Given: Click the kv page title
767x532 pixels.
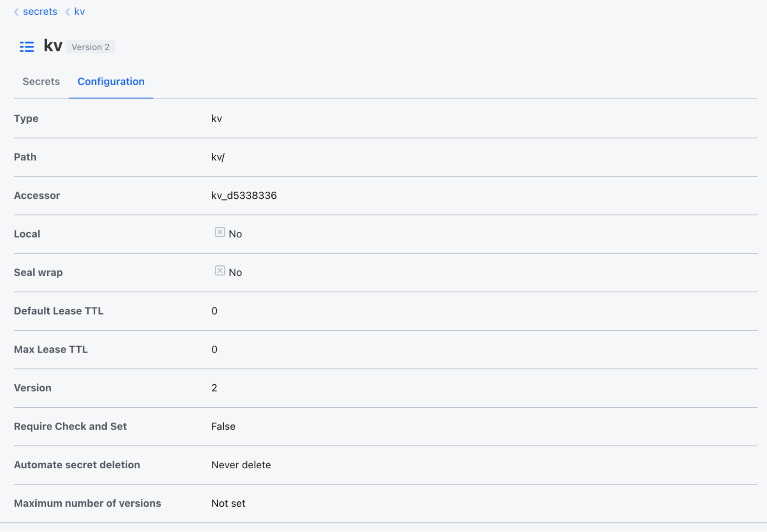Looking at the screenshot, I should pos(53,46).
